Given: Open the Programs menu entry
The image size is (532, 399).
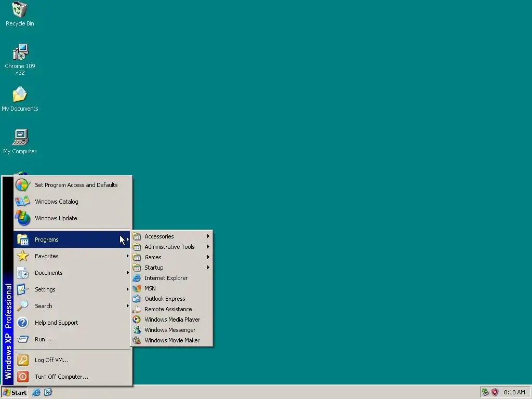Looking at the screenshot, I should [72, 240].
